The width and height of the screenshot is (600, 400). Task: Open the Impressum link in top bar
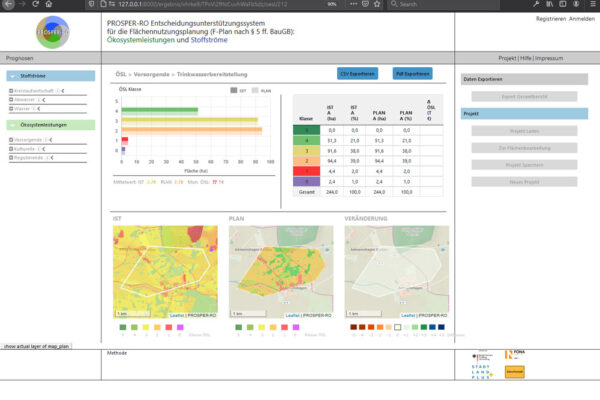pyautogui.click(x=549, y=58)
